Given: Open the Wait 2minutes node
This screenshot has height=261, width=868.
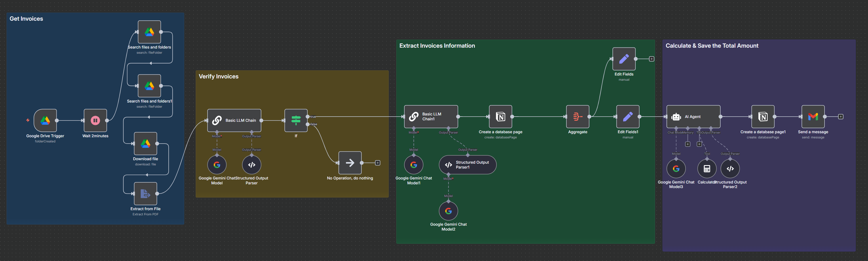Looking at the screenshot, I should [95, 120].
